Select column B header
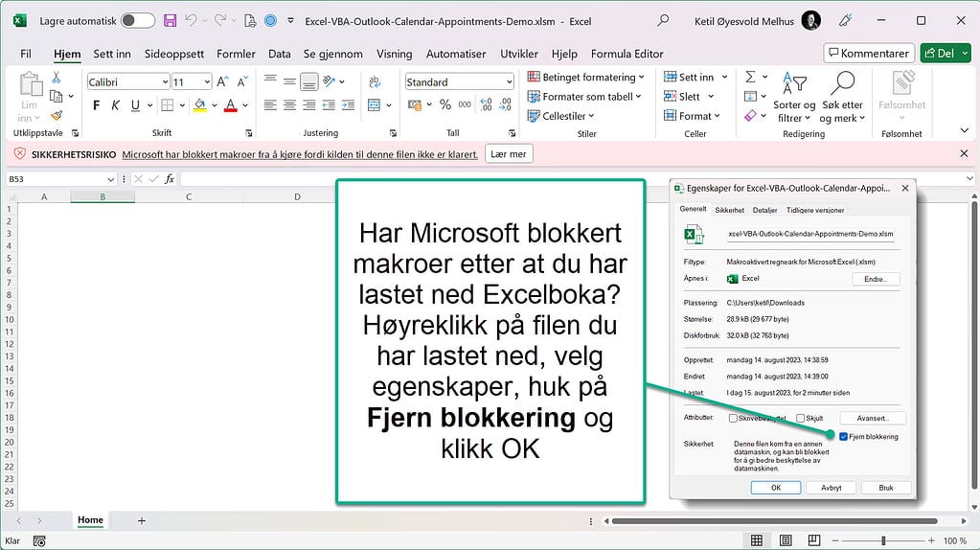The height and width of the screenshot is (550, 980). click(103, 196)
